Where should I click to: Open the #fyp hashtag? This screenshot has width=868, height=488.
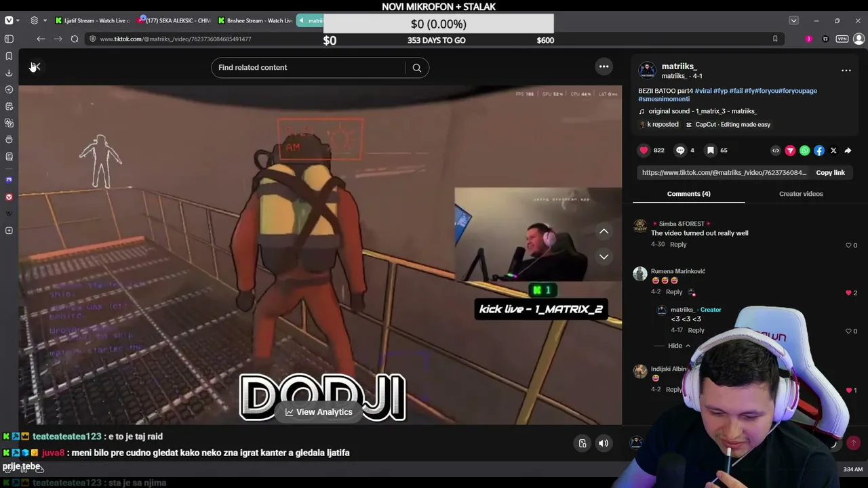pyautogui.click(x=720, y=91)
